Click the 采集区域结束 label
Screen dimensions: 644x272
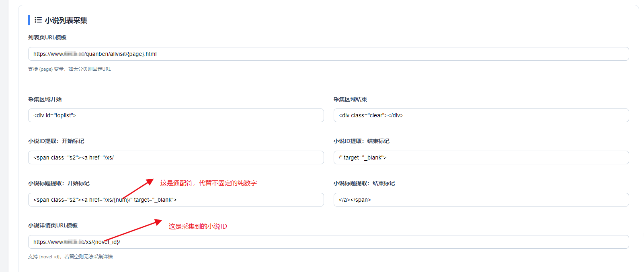tap(350, 99)
